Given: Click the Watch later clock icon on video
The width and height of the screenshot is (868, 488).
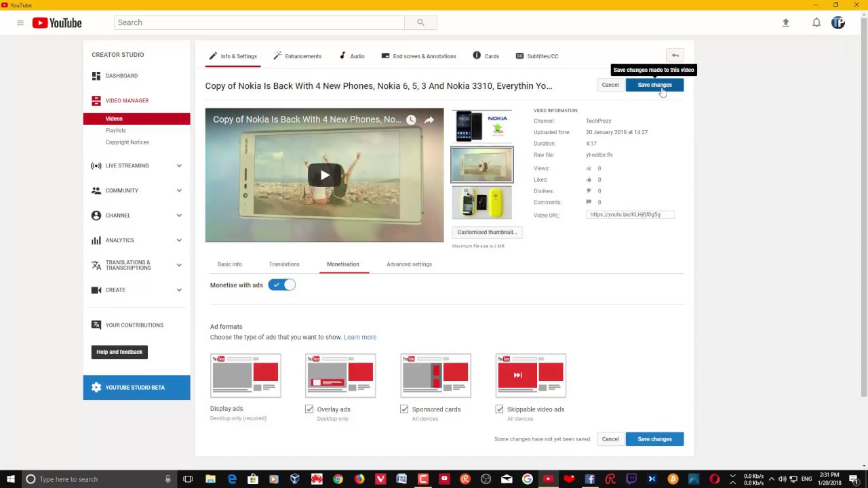Looking at the screenshot, I should coord(411,120).
